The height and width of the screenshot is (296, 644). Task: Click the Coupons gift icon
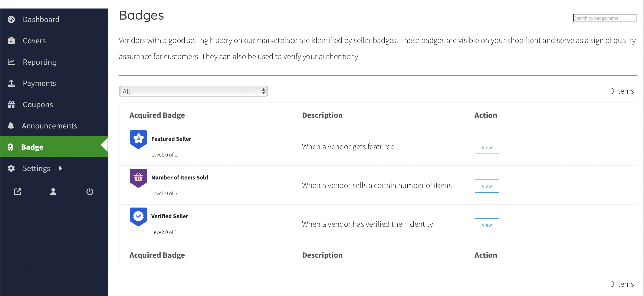coord(11,104)
